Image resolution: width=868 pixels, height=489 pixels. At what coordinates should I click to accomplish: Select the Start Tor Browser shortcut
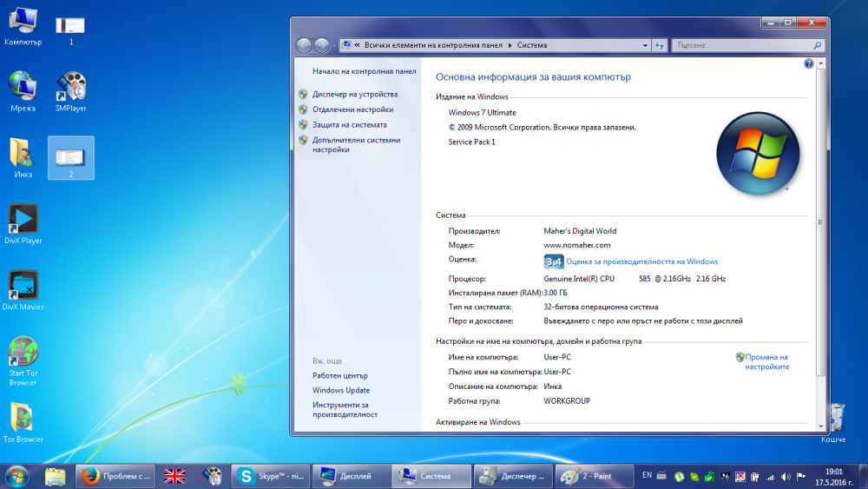23,361
